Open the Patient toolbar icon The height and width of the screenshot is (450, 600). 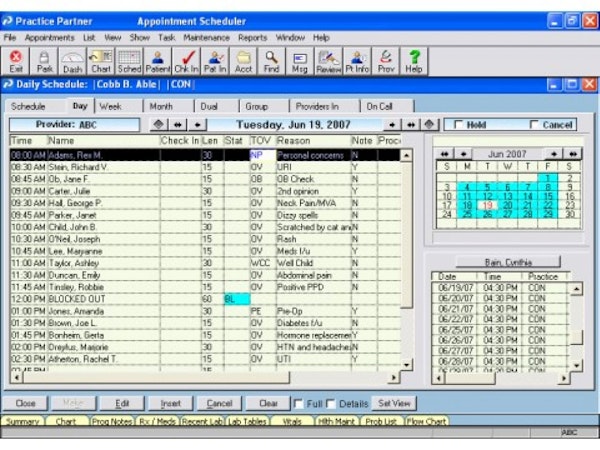pos(158,61)
